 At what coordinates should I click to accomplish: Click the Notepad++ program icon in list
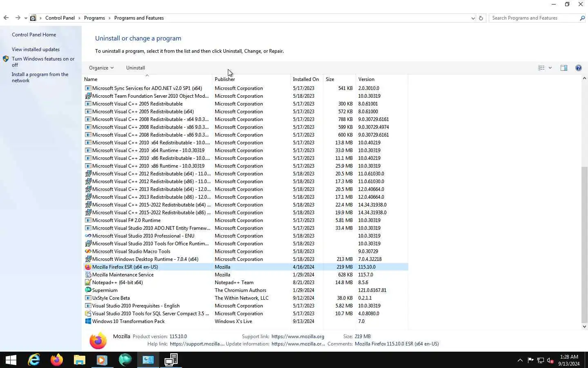(x=88, y=283)
